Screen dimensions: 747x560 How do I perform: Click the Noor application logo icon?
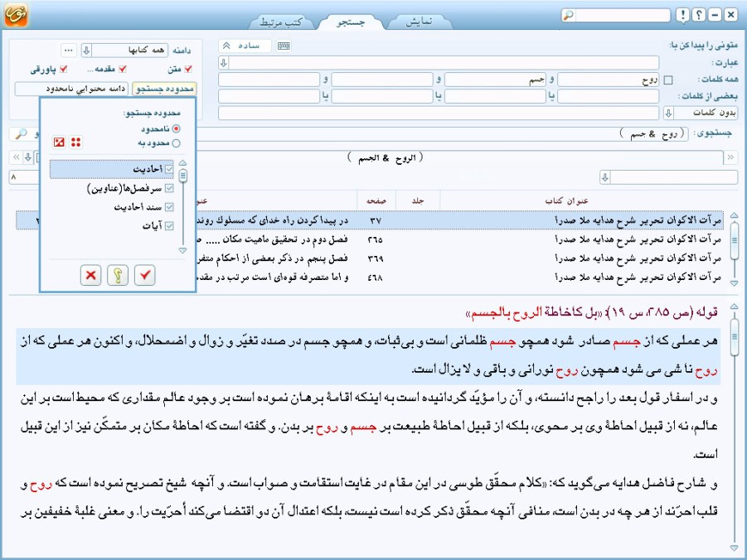click(16, 14)
